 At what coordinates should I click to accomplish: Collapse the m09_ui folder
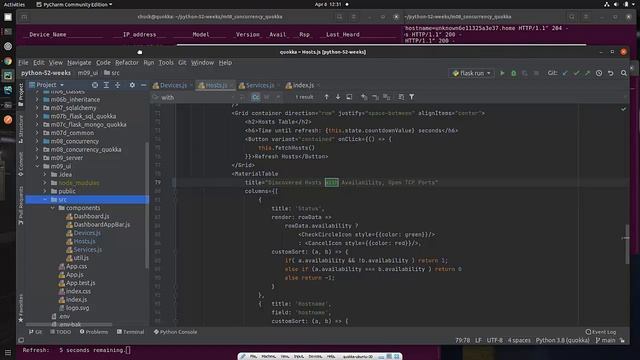pyautogui.click(x=38, y=166)
